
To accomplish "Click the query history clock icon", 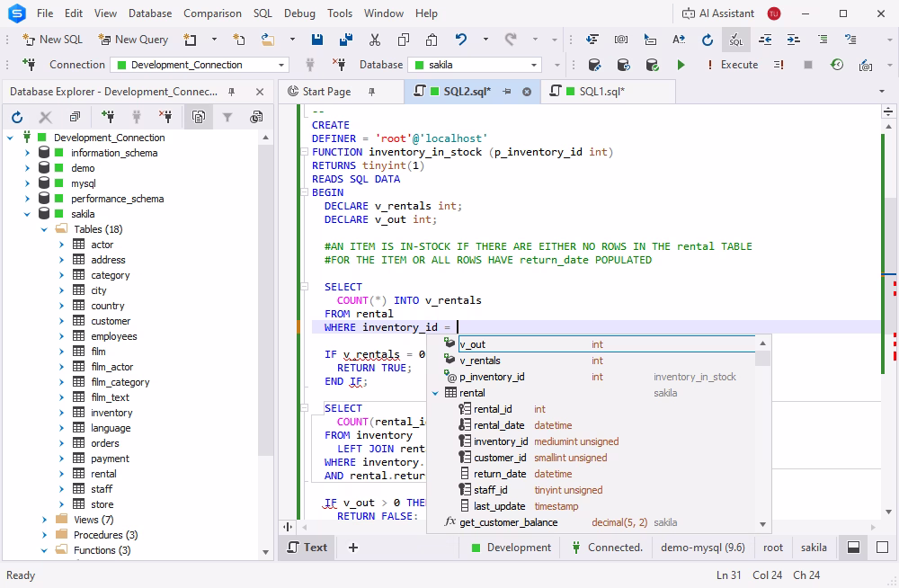I will click(837, 65).
